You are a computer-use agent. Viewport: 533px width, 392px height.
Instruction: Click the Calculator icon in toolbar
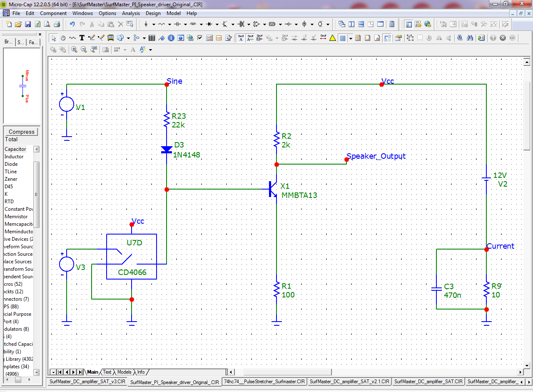391,24
